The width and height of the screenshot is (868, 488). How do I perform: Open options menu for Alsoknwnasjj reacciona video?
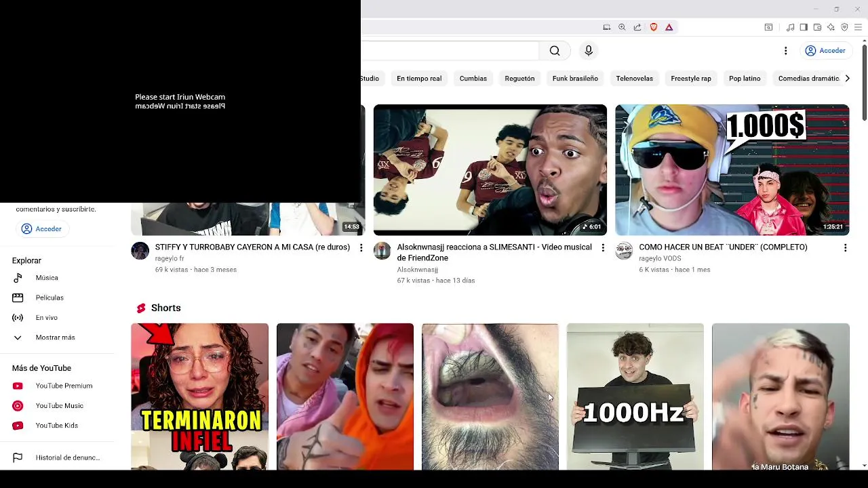coord(603,248)
